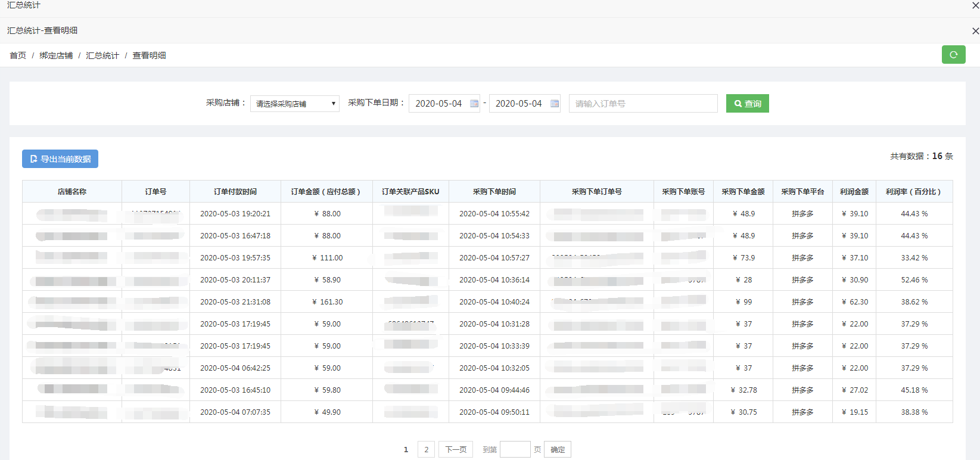The height and width of the screenshot is (460, 980).
Task: Click 利润率（百分比） column header
Action: 914,192
